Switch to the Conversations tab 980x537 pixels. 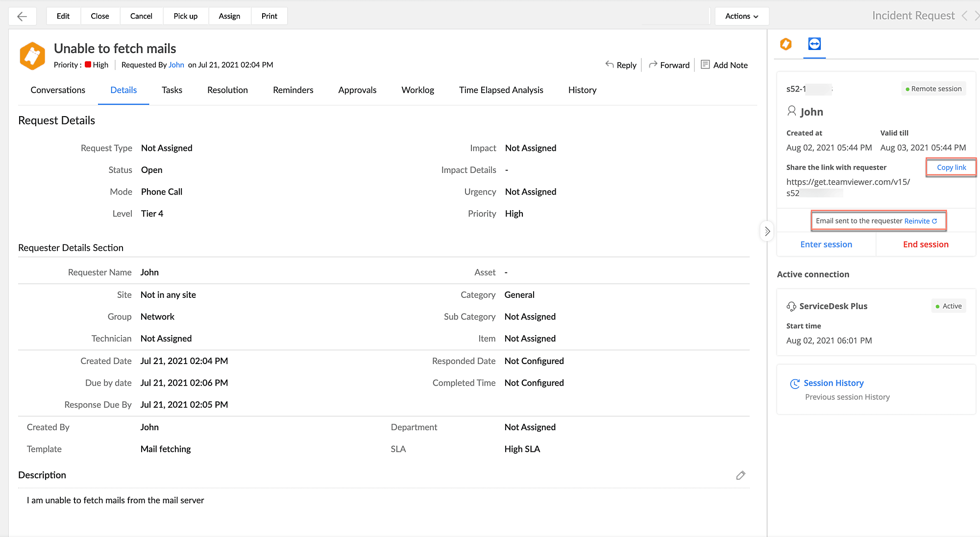(58, 90)
